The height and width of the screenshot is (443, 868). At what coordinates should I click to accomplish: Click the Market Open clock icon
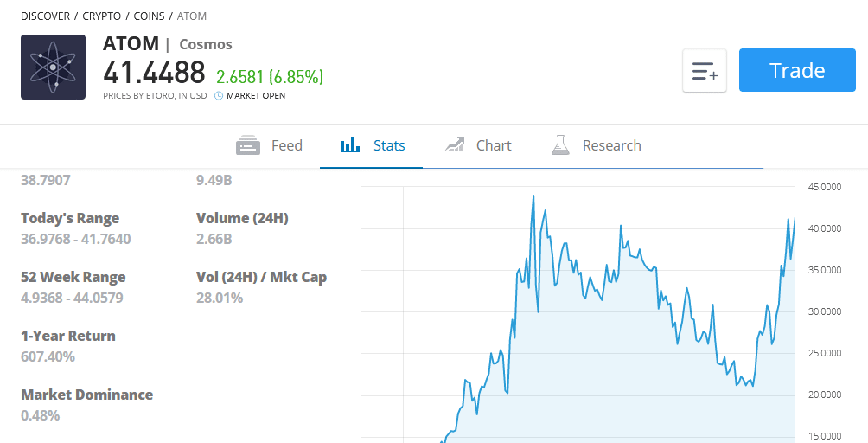click(x=219, y=96)
